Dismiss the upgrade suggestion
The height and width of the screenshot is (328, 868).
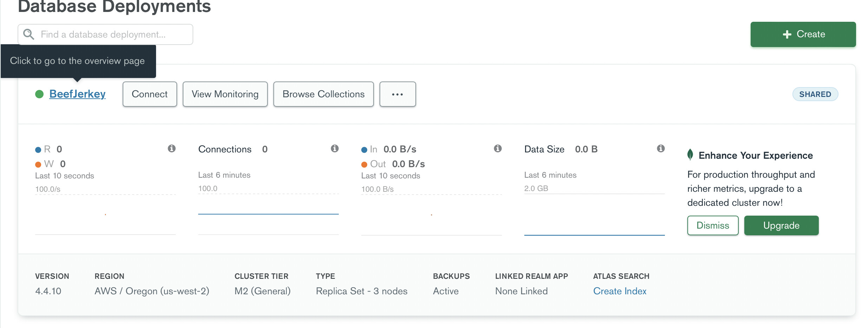tap(713, 225)
